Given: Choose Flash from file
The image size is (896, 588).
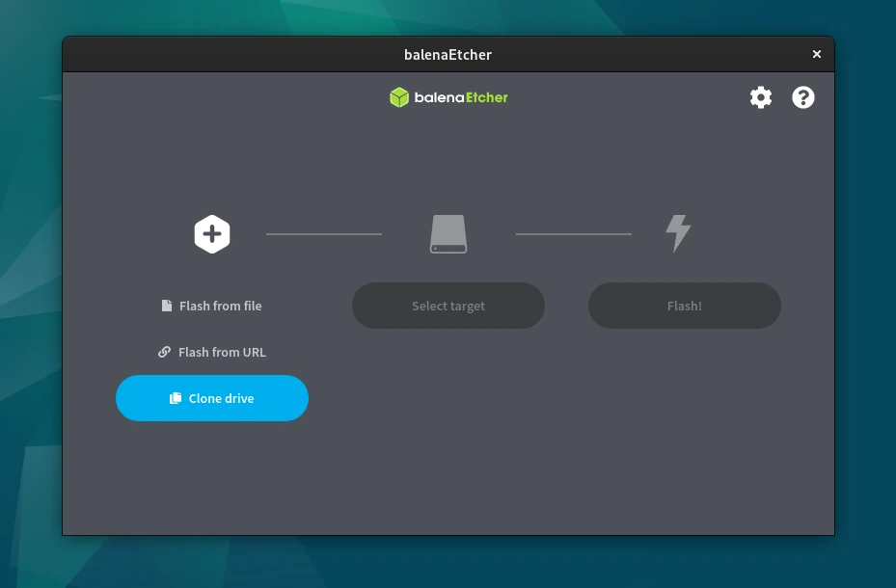Looking at the screenshot, I should (212, 306).
